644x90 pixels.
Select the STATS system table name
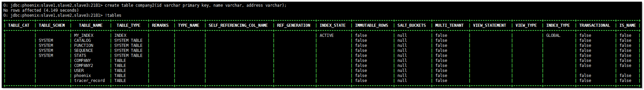coord(80,55)
